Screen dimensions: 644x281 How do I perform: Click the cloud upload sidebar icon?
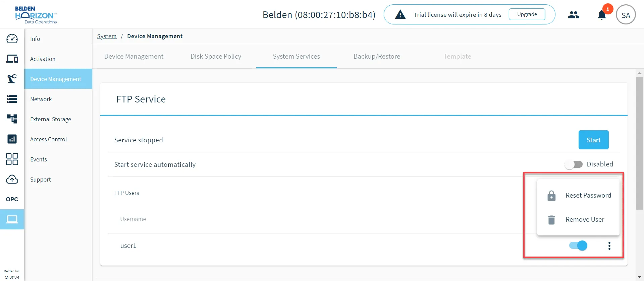click(12, 179)
